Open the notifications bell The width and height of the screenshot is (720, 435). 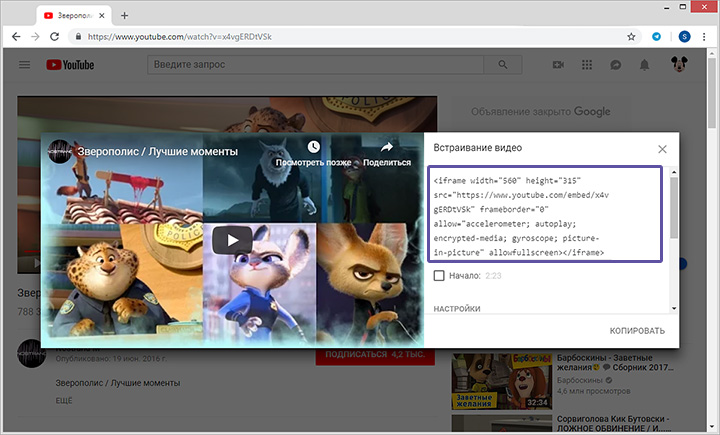(x=645, y=65)
